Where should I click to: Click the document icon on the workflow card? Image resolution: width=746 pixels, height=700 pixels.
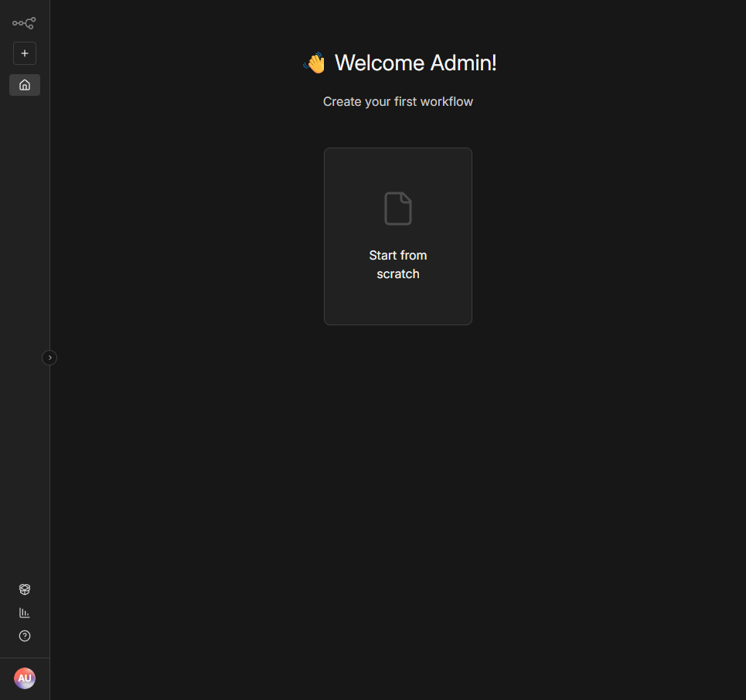397,207
